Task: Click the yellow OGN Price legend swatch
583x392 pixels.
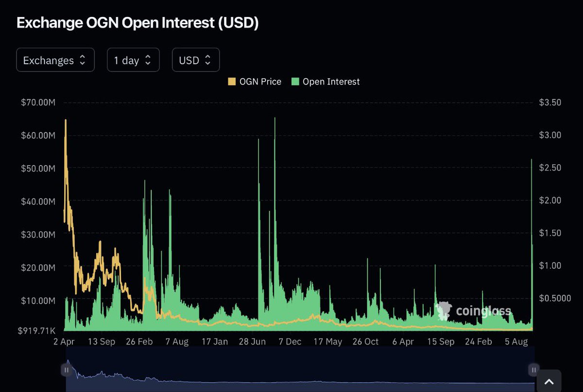Action: 231,82
